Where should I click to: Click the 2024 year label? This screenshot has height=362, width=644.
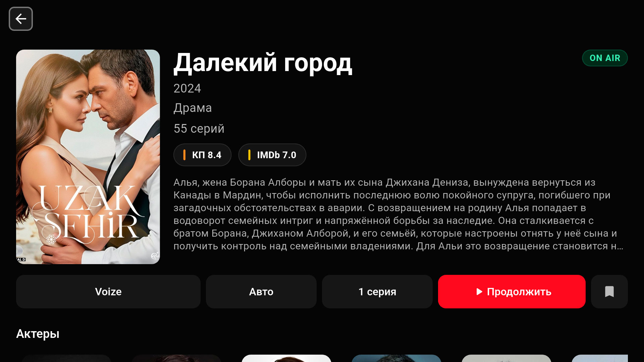coord(187,88)
